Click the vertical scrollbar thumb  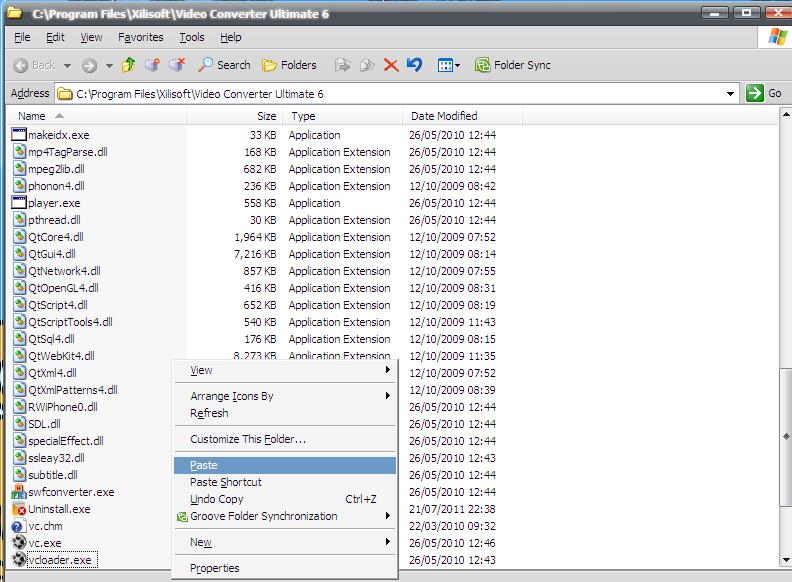point(785,436)
